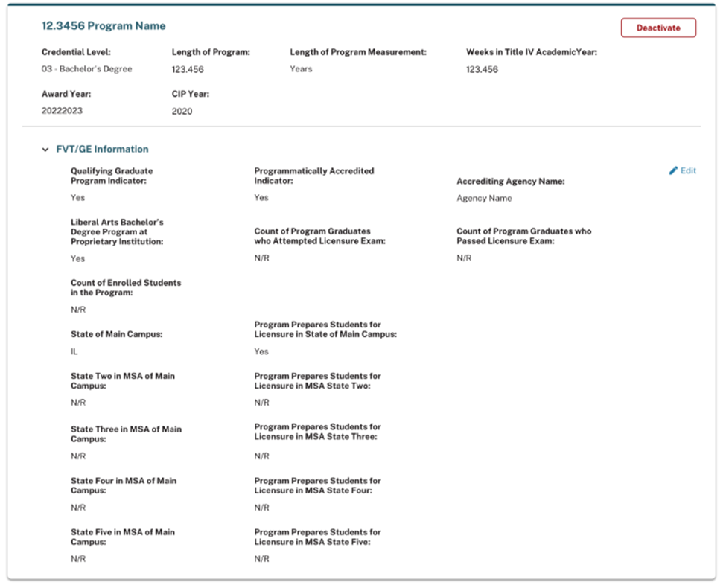Select the 12.3456 Program Name title
This screenshot has height=588, width=726.
[104, 26]
